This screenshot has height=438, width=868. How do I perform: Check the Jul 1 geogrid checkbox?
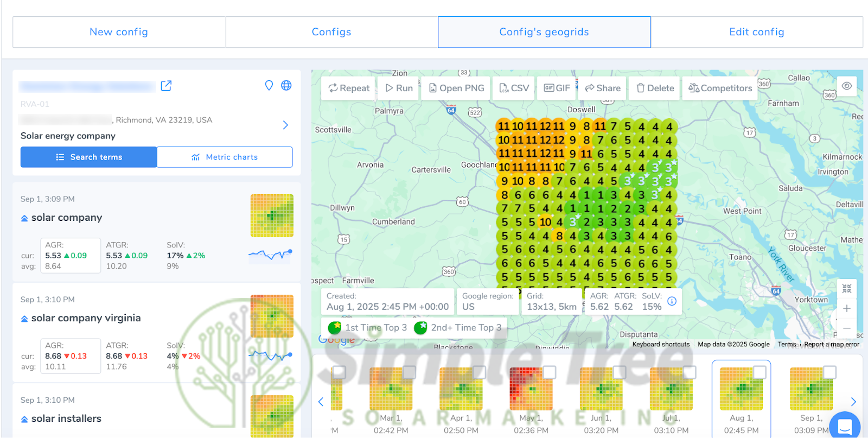click(690, 372)
